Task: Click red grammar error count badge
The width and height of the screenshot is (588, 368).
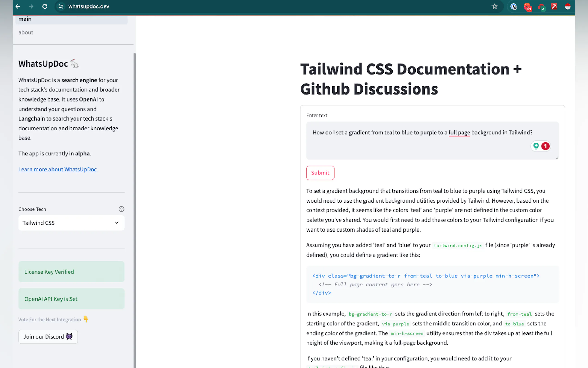Action: coord(545,146)
